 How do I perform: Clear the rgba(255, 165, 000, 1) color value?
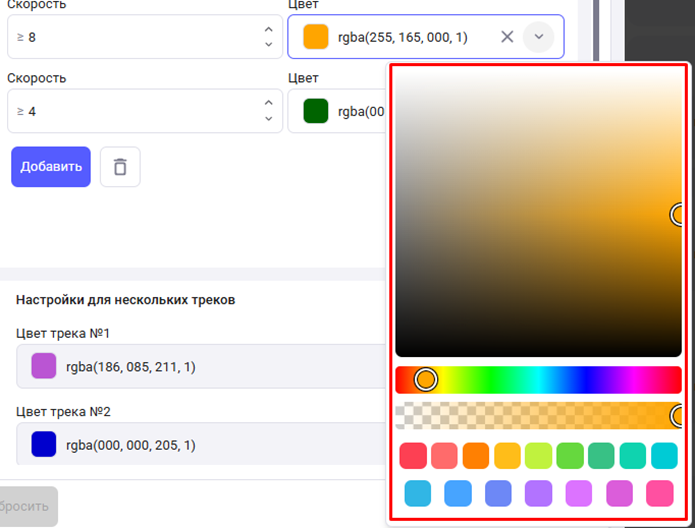[x=507, y=37]
